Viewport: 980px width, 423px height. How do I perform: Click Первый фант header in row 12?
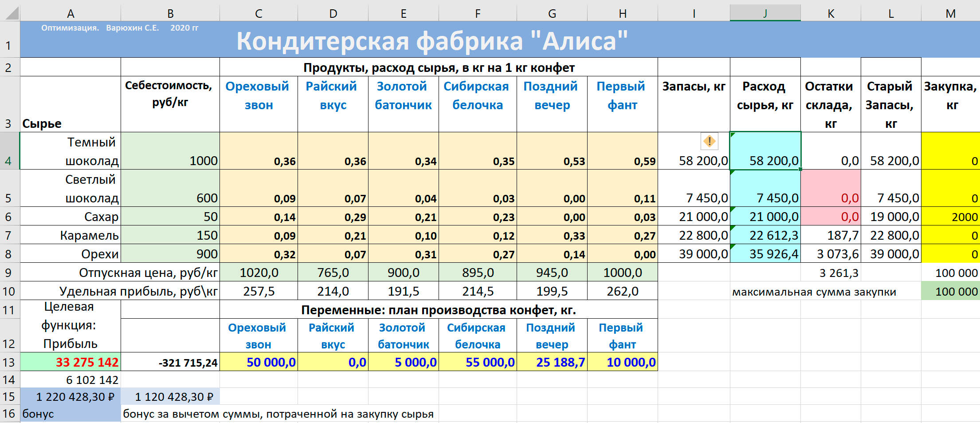tap(623, 336)
